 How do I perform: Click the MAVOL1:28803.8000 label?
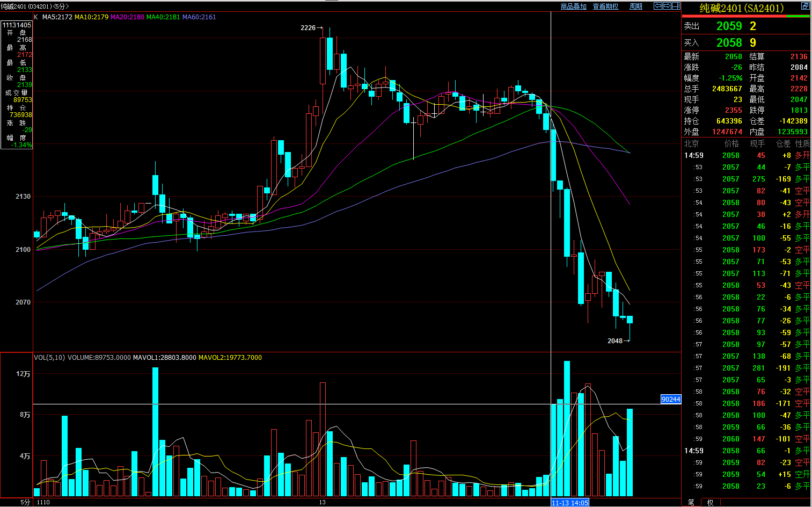(x=164, y=358)
